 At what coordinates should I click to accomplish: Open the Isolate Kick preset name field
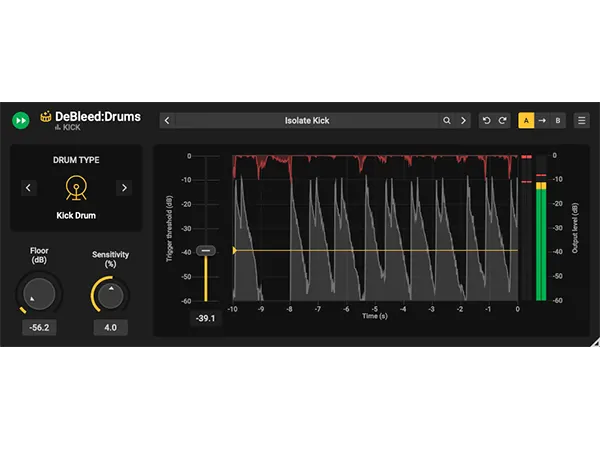pyautogui.click(x=307, y=121)
